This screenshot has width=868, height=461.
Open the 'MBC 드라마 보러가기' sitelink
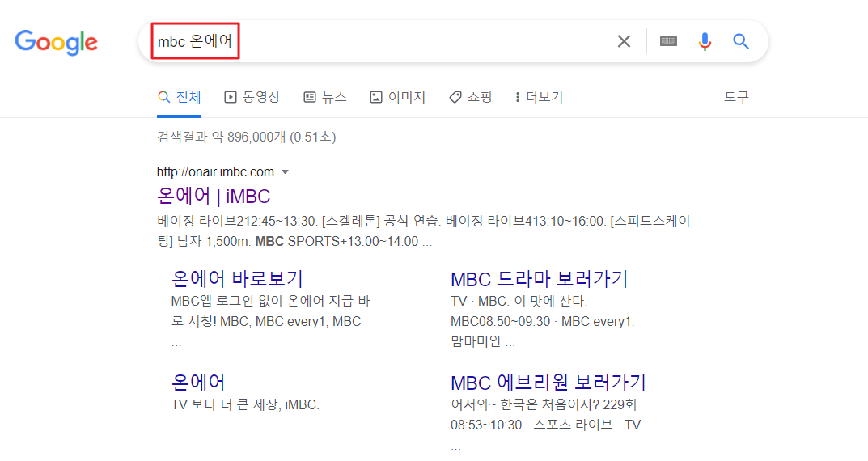540,279
